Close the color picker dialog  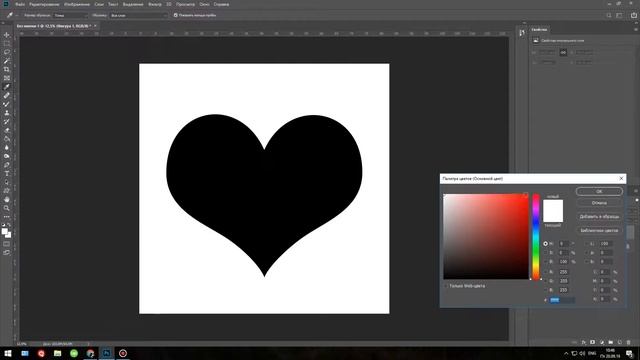(x=621, y=178)
